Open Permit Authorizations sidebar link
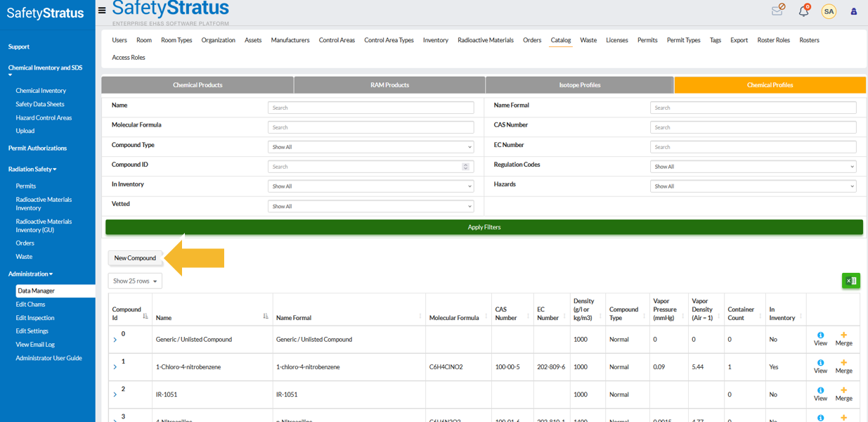The image size is (868, 422). [37, 148]
